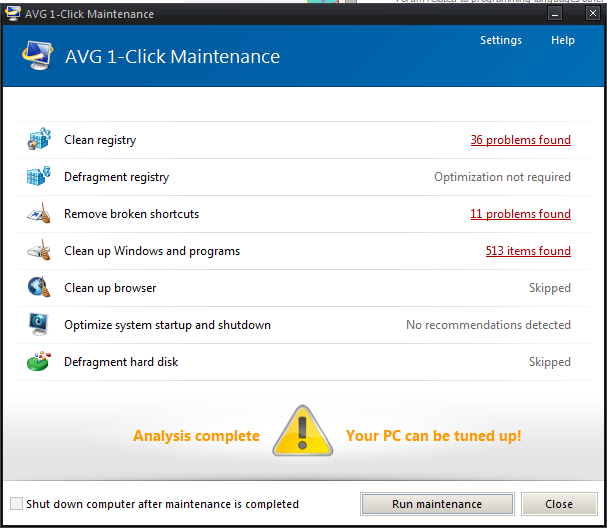Open the 513 items found link
The image size is (607, 528).
pyautogui.click(x=528, y=251)
